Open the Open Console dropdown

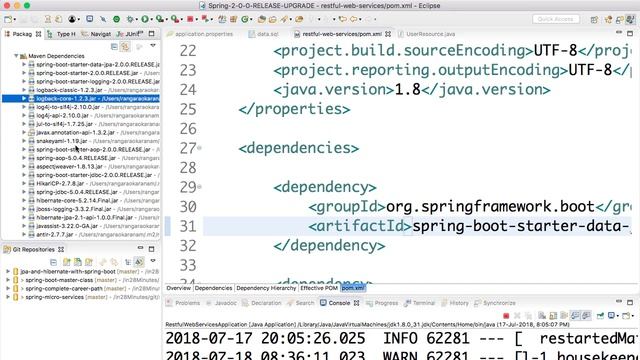tap(633, 316)
